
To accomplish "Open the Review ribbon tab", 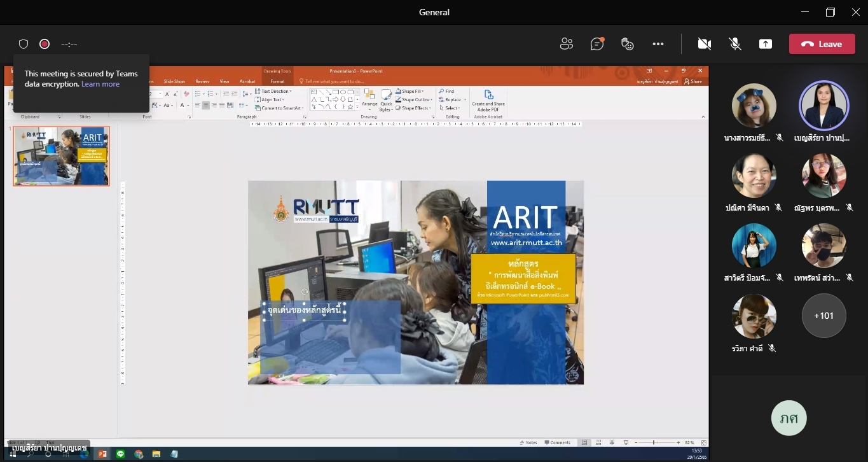I will click(202, 81).
